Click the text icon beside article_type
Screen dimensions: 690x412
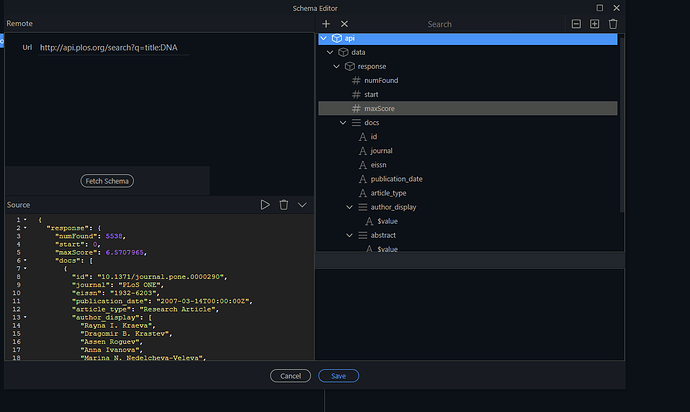363,193
